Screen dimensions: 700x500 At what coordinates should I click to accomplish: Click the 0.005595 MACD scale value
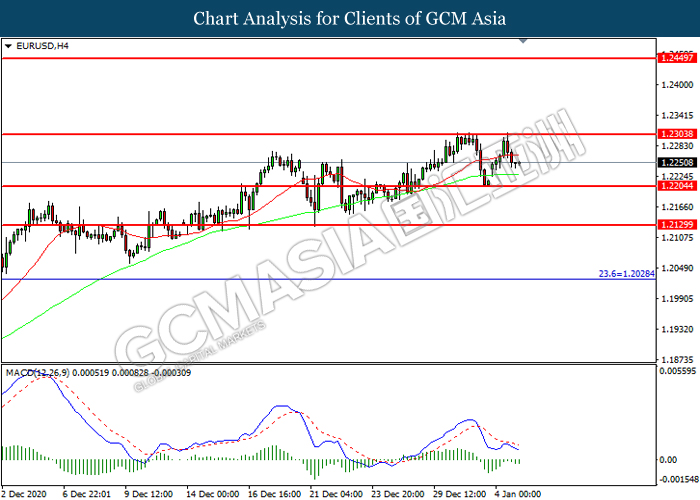[x=676, y=372]
